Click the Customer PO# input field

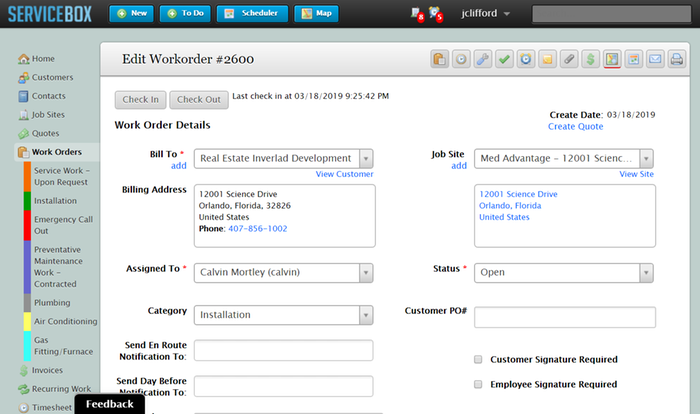565,318
